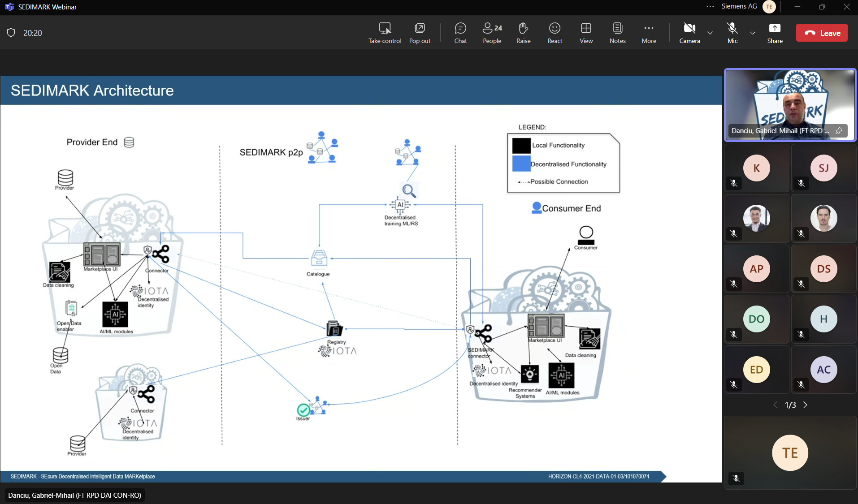Screen dimensions: 858x504
Task: Click the Registry icon in the slide
Action: pos(334,329)
